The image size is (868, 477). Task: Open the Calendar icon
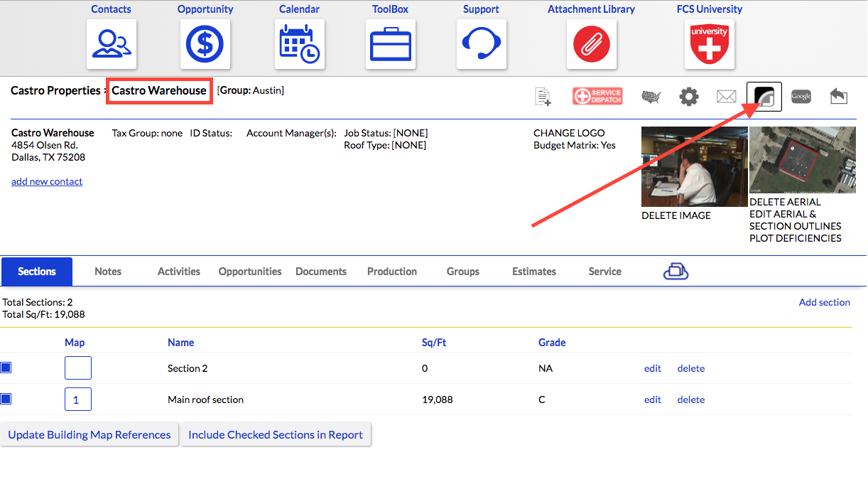[x=300, y=44]
